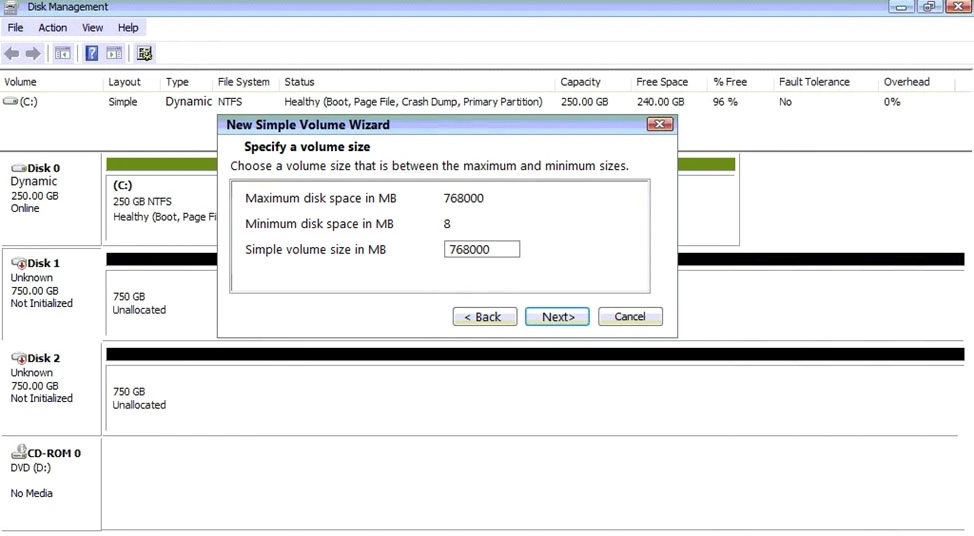Click Next in the volume wizard

point(557,317)
